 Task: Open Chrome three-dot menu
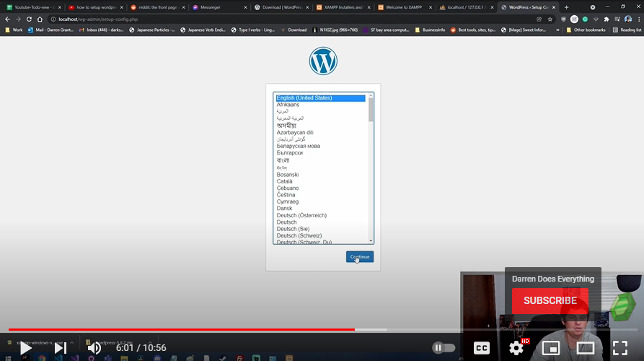(639, 19)
